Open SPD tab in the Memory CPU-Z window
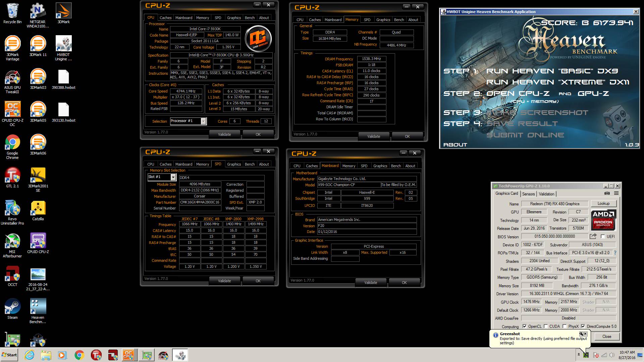Viewport: 644px width, 362px height. coord(367,20)
